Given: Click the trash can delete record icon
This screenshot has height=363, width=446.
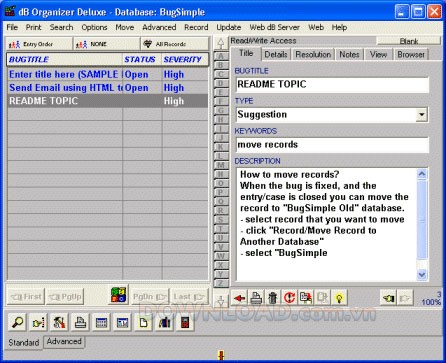Looking at the screenshot, I should [x=273, y=298].
